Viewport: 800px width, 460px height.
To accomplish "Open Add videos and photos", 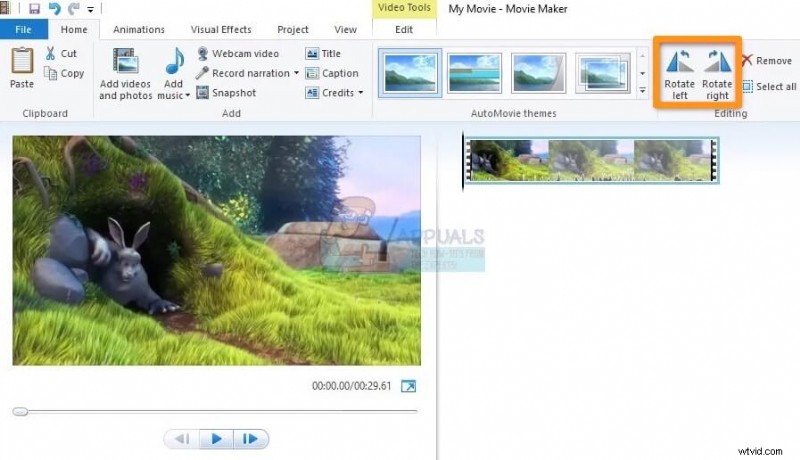I will pyautogui.click(x=126, y=74).
